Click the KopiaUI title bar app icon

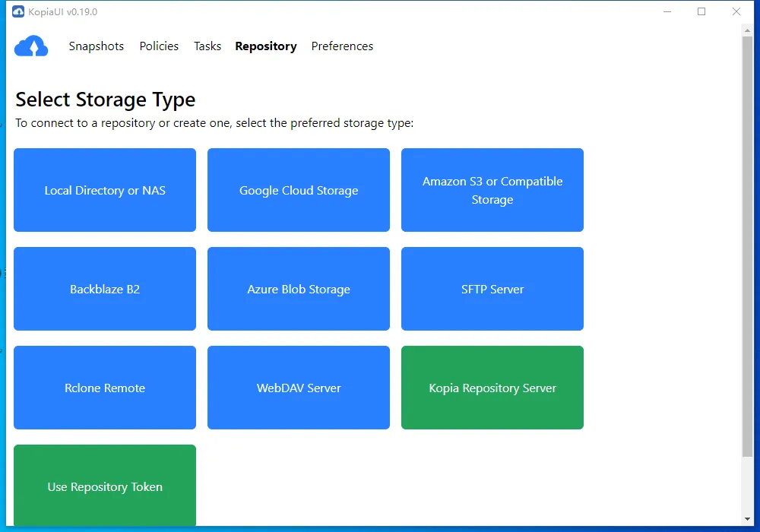tap(18, 11)
